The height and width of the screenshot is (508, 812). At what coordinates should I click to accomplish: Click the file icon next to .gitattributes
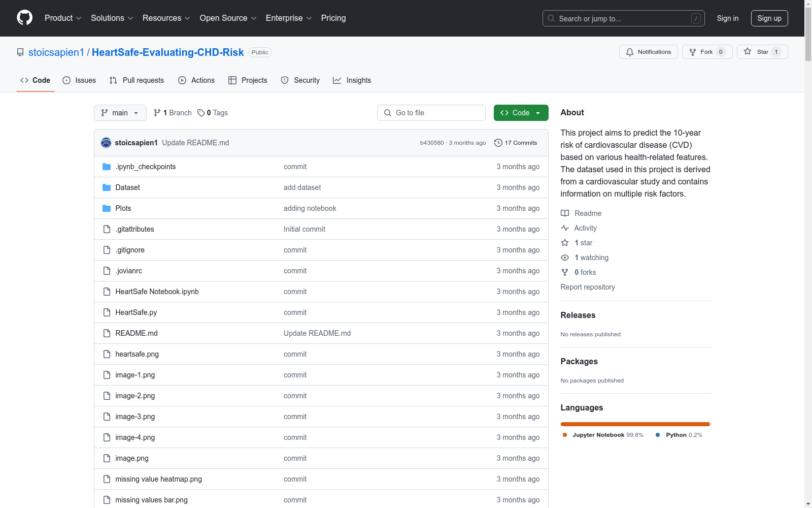tap(107, 229)
